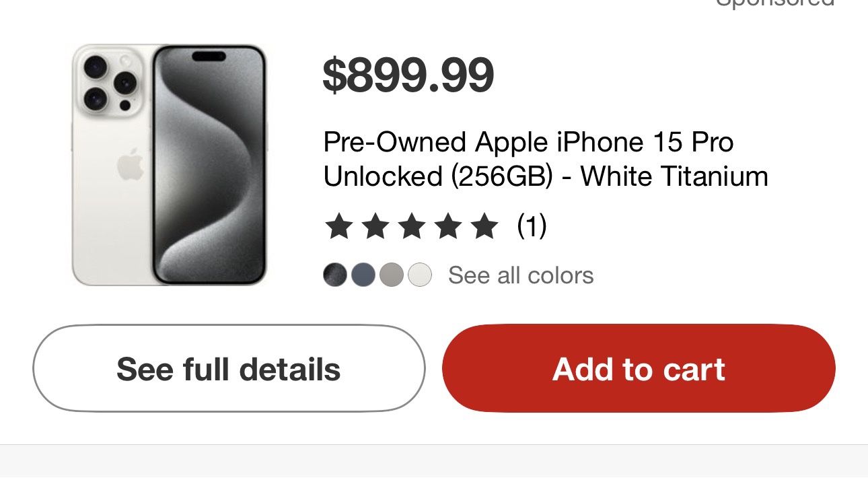Click the Apple logo on the phone's back

click(130, 165)
